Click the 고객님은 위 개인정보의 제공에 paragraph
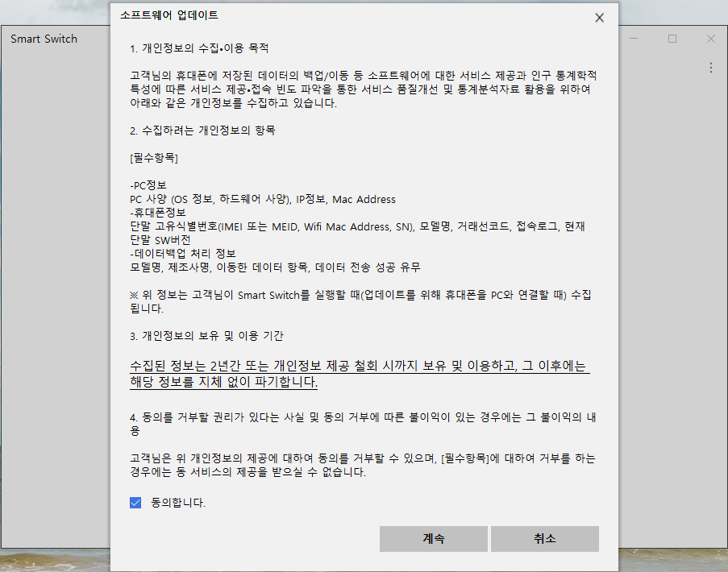The height and width of the screenshot is (572, 728). tap(363, 466)
